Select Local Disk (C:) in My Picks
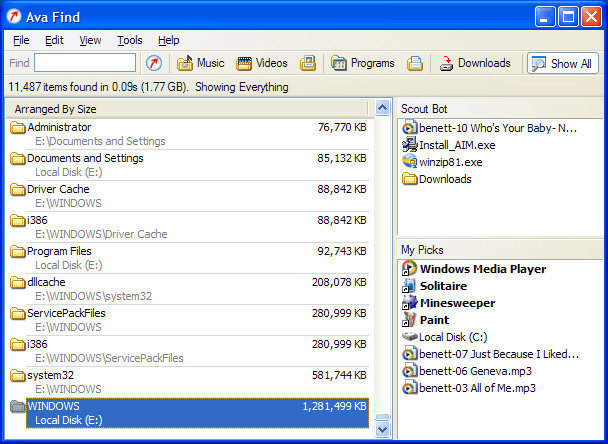 click(x=444, y=337)
